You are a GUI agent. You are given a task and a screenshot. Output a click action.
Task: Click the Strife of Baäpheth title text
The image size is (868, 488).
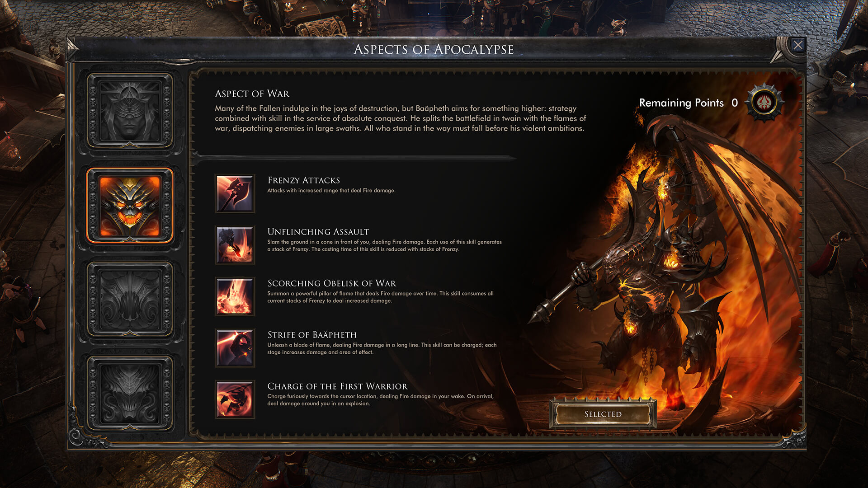coord(312,335)
